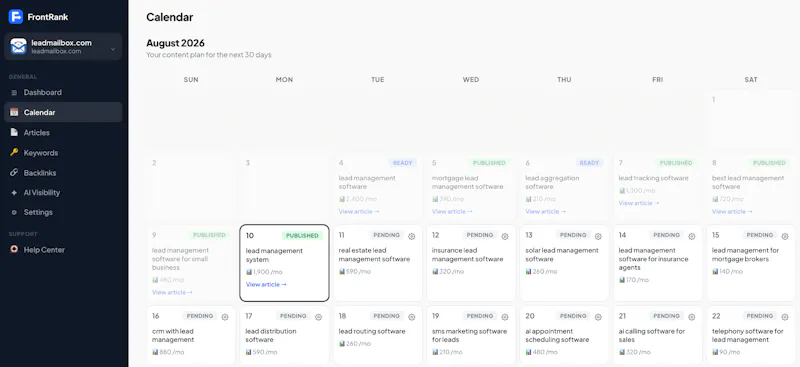Open gear settings for August 16 card
The height and width of the screenshot is (367, 800).
(225, 317)
